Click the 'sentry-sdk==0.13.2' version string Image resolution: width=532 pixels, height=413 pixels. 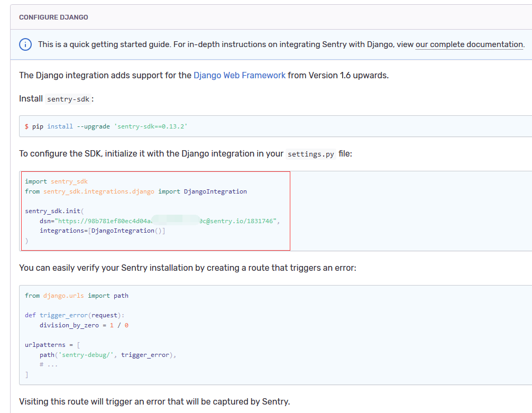151,126
